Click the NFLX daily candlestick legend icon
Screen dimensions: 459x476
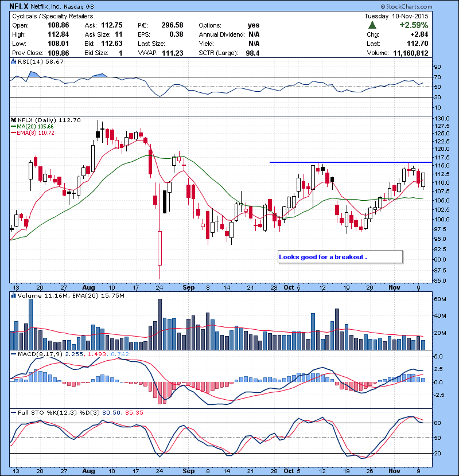13,120
